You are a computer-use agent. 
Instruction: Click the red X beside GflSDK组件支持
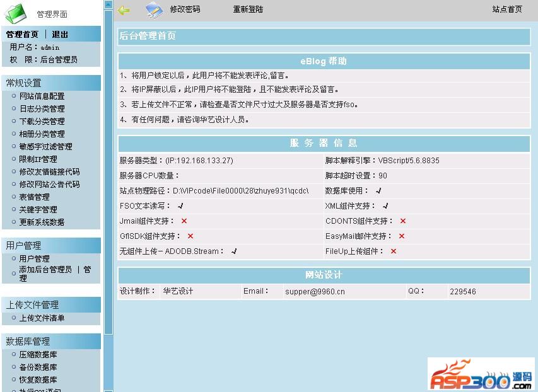[190, 236]
